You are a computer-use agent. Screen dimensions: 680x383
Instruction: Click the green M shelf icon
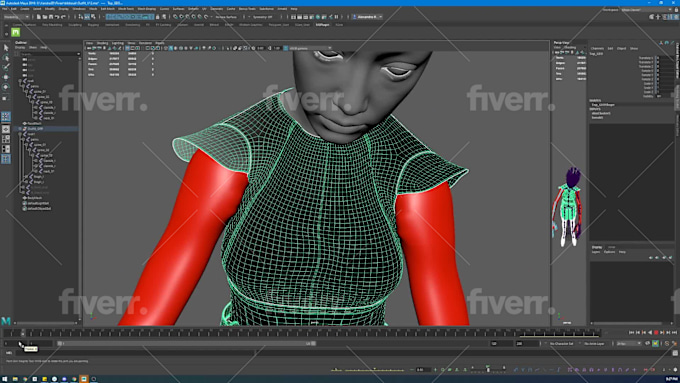(16, 33)
